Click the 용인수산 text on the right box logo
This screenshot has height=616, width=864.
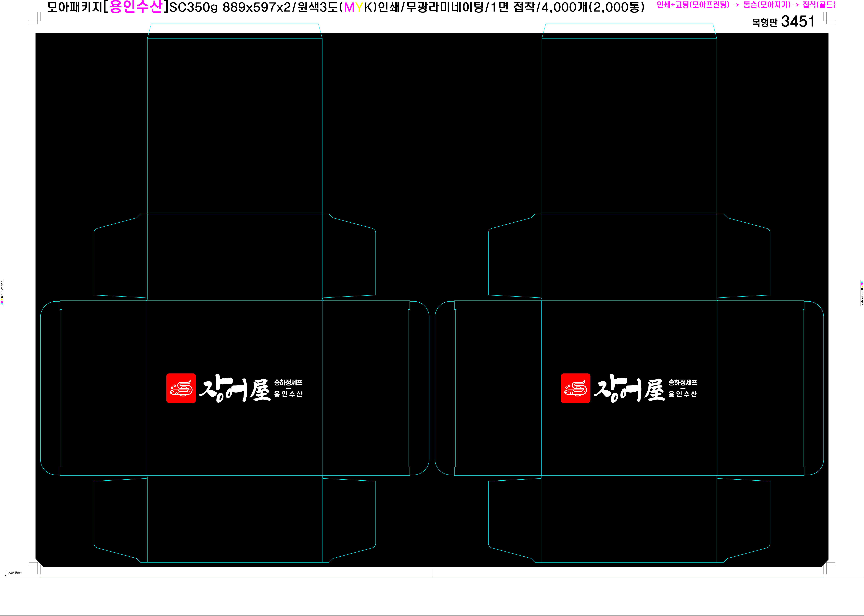pos(683,395)
